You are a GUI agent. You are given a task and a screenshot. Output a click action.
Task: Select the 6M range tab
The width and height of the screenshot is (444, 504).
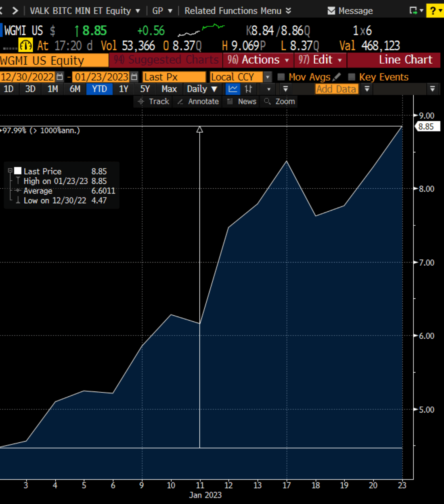75,89
